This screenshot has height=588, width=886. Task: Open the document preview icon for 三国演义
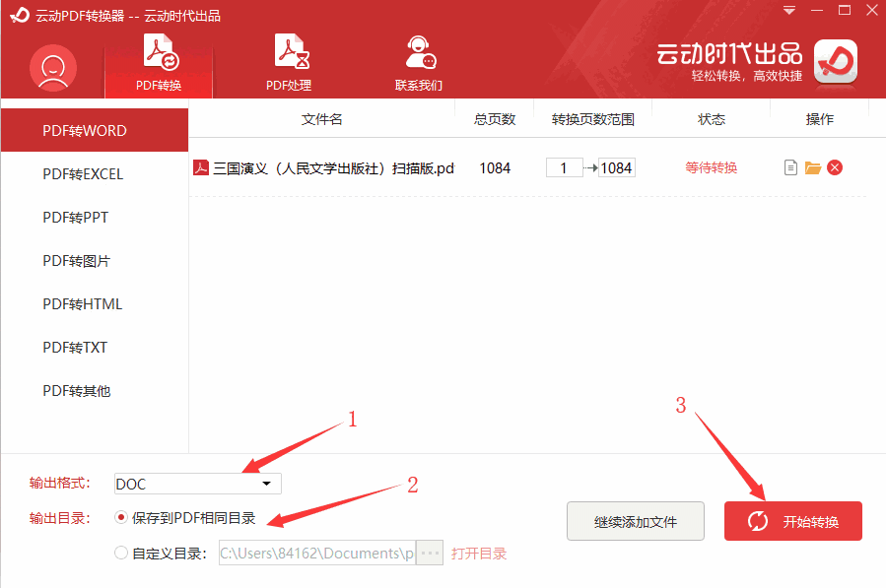click(790, 167)
